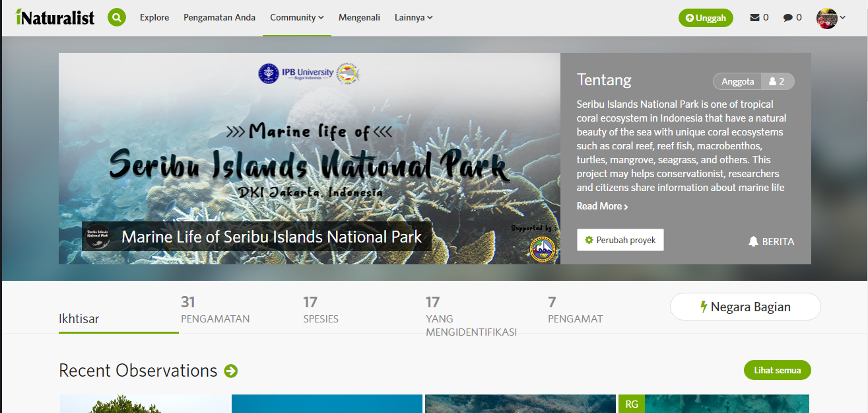Screen dimensions: 868x413
Task: Expand the Community dropdown menu
Action: click(x=297, y=18)
